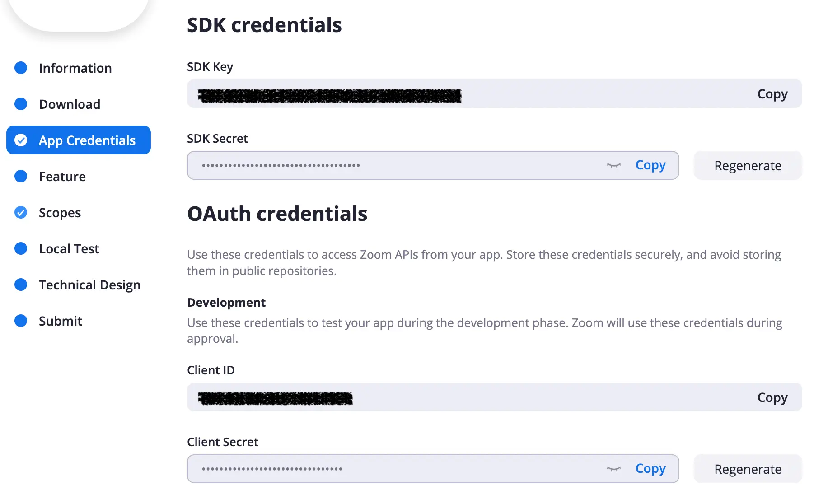Regenerate the Client Secret
The image size is (814, 504).
748,469
